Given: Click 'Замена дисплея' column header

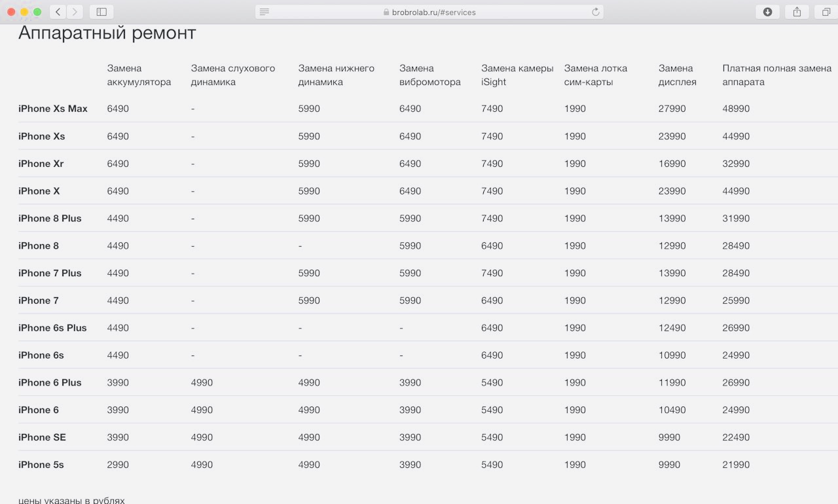Looking at the screenshot, I should [x=678, y=75].
